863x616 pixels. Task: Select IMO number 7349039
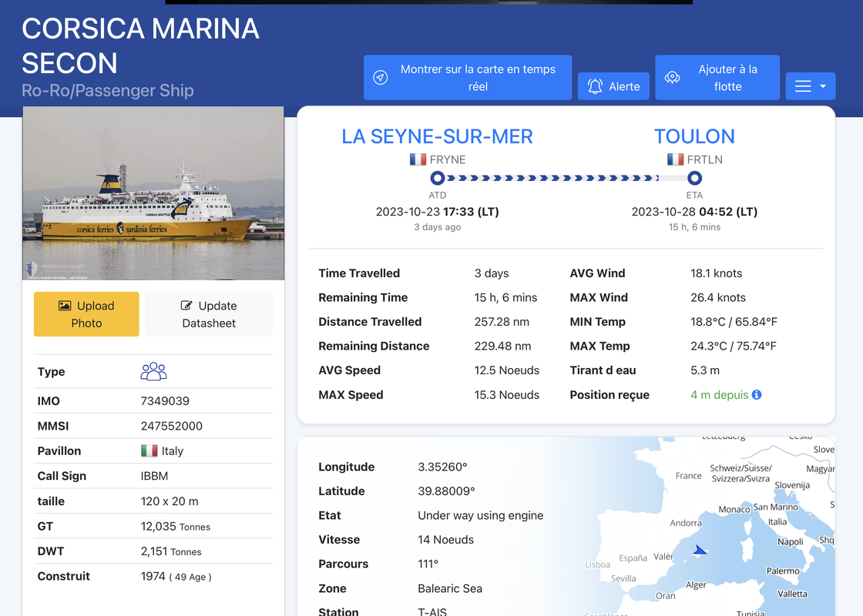(x=165, y=401)
